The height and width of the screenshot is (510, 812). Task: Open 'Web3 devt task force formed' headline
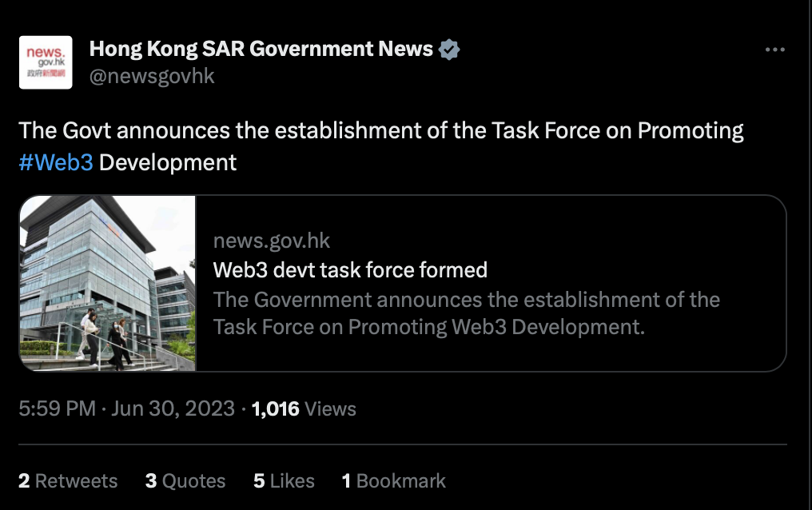coord(350,269)
